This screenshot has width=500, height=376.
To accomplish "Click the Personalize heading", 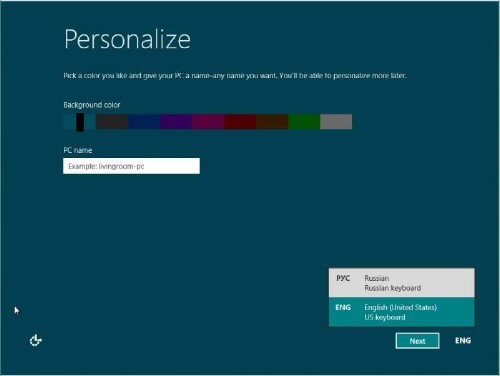I will click(127, 39).
